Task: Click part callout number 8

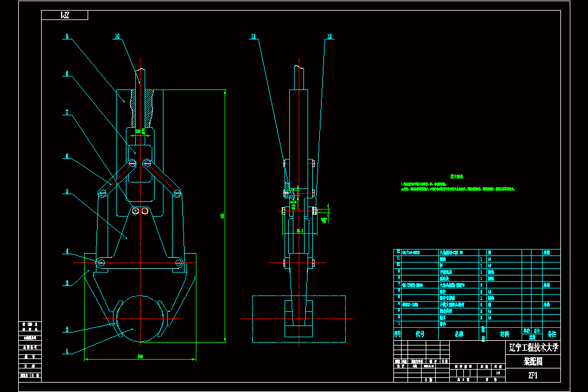Action: [67, 74]
